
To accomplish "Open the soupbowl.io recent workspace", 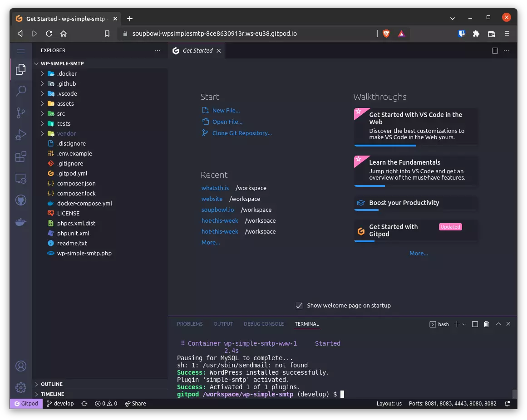I will (218, 210).
